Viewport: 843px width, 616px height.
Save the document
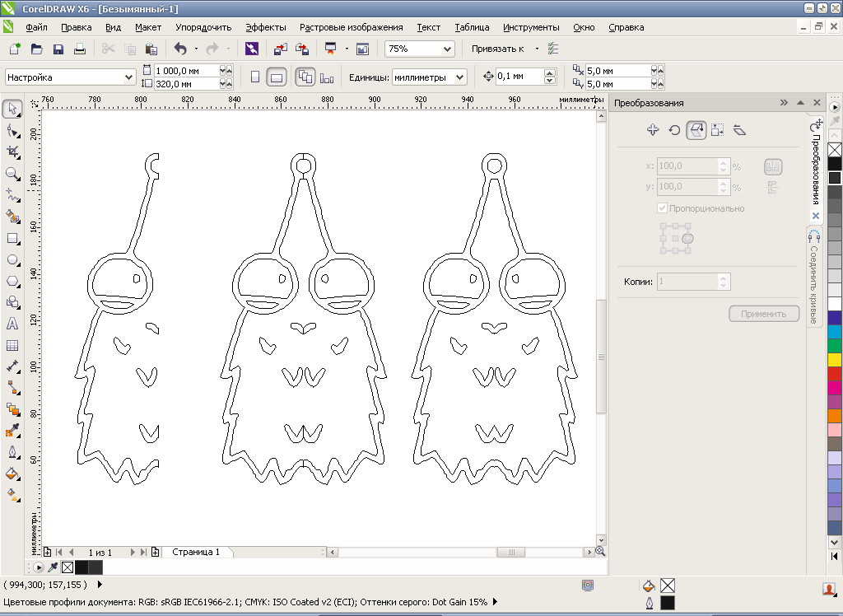58,49
